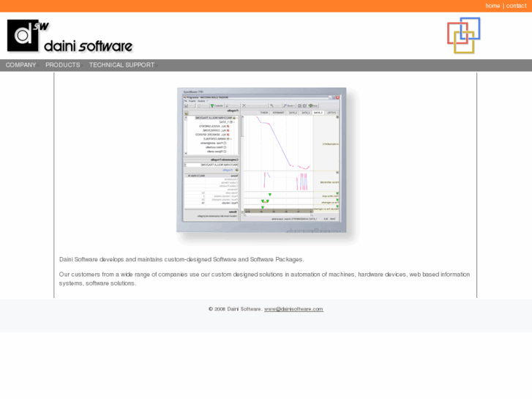Open the contact link in top bar

(x=516, y=6)
